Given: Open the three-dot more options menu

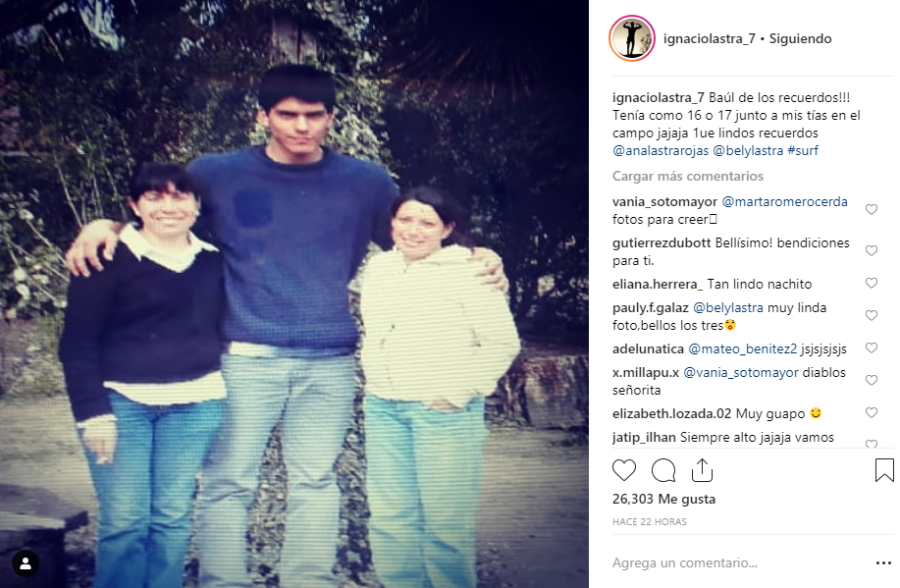Looking at the screenshot, I should tap(883, 563).
